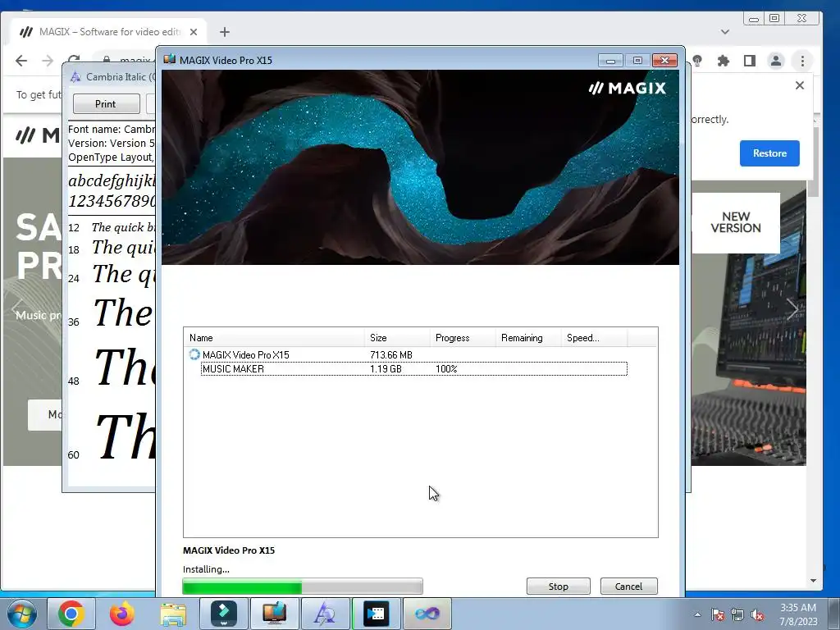Click the installation progress bar
The image size is (840, 630).
point(303,586)
